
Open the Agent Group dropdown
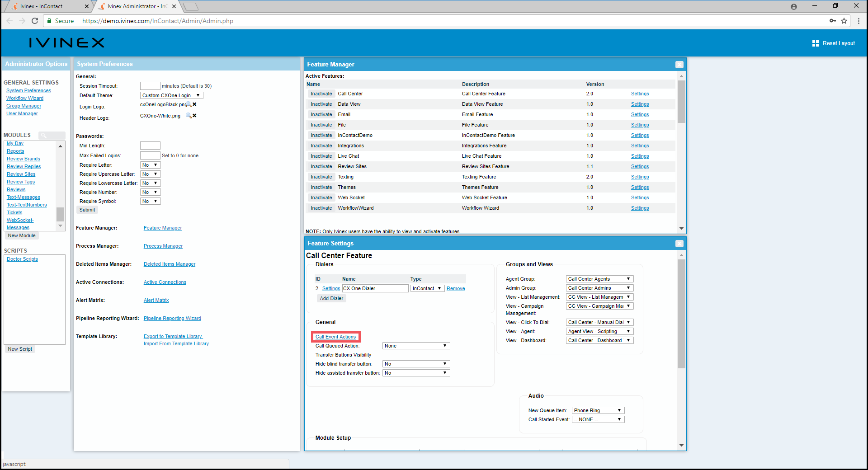tap(599, 279)
